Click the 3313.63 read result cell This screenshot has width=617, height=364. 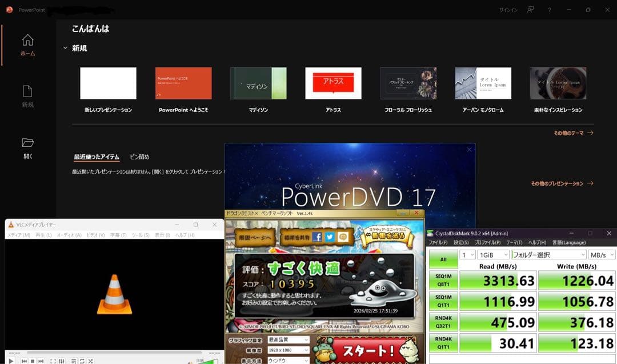498,281
